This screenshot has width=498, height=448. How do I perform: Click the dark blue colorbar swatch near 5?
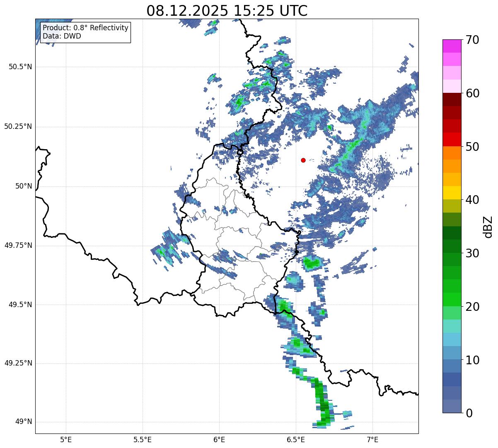tap(452, 380)
